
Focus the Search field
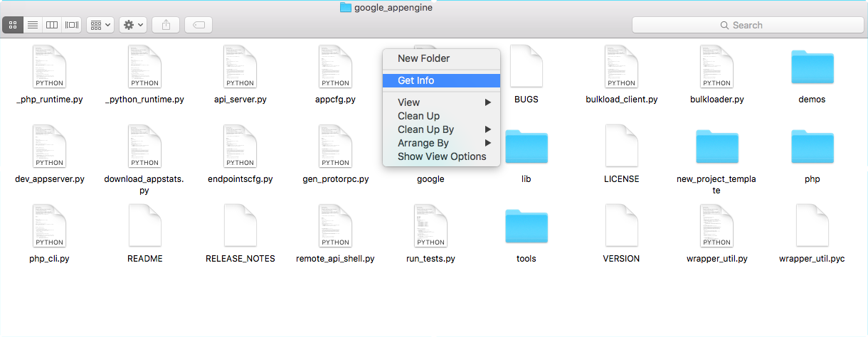(x=747, y=25)
